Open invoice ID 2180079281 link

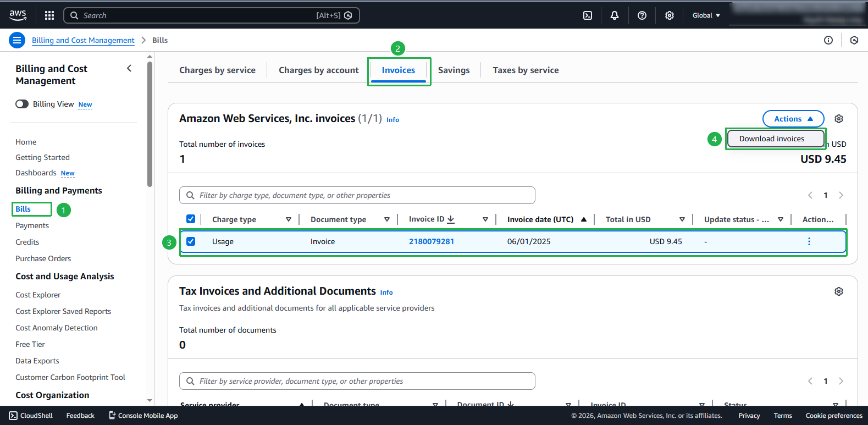(x=432, y=241)
